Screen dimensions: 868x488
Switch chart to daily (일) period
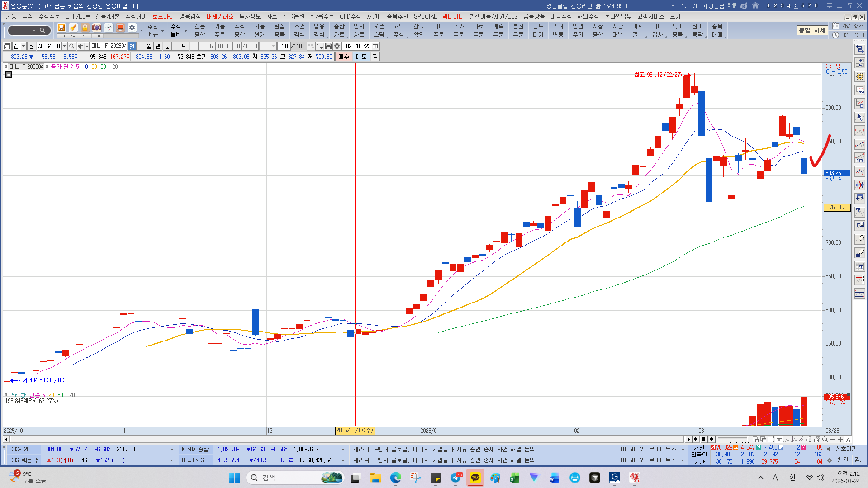point(132,46)
